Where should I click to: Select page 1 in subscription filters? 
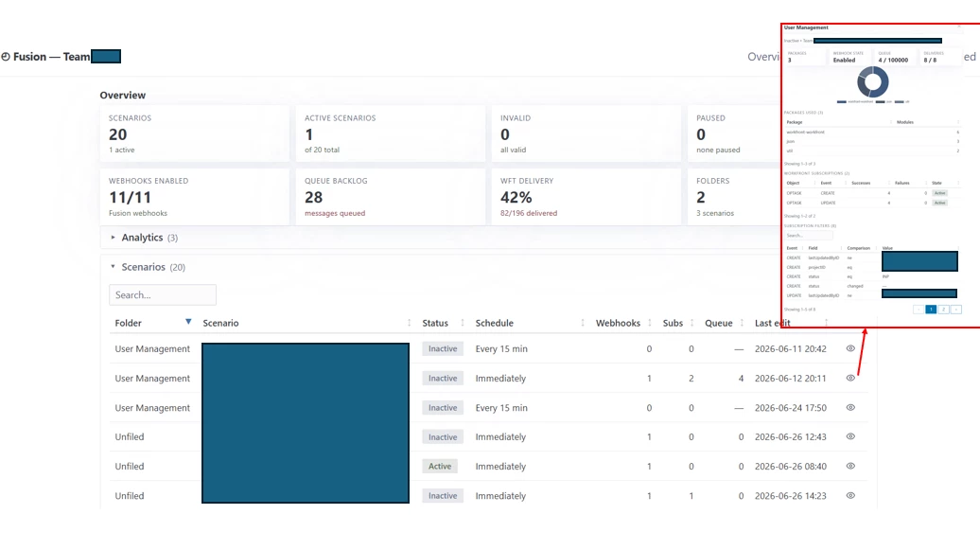[931, 310]
